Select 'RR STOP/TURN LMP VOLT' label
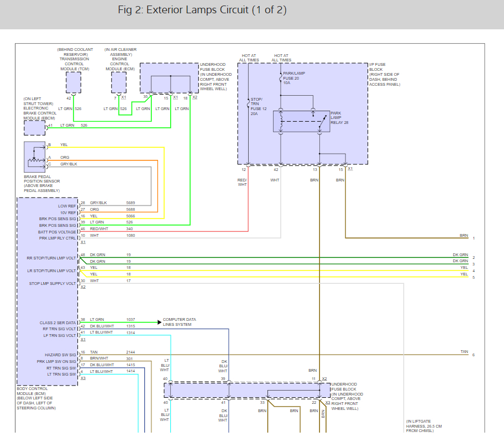504x447 pixels. tap(51, 258)
